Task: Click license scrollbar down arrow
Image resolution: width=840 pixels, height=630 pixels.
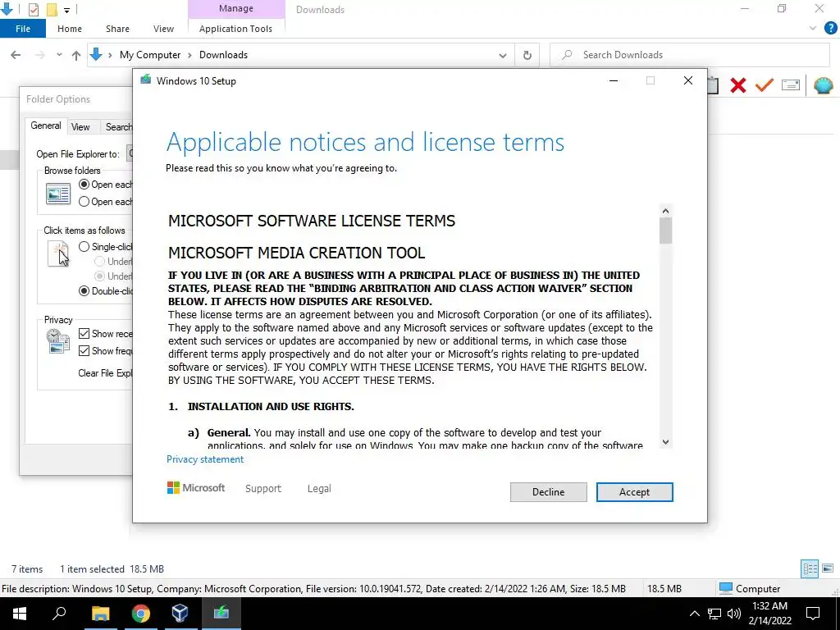Action: coord(665,442)
